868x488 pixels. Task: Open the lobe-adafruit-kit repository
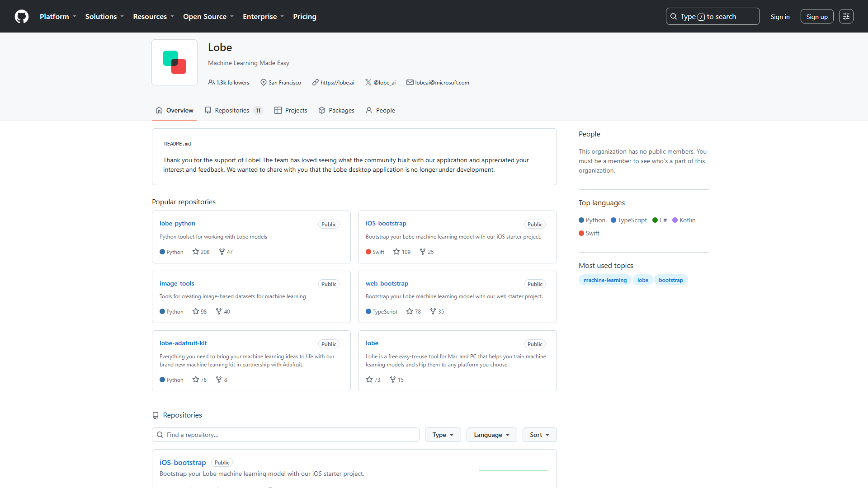pos(183,343)
